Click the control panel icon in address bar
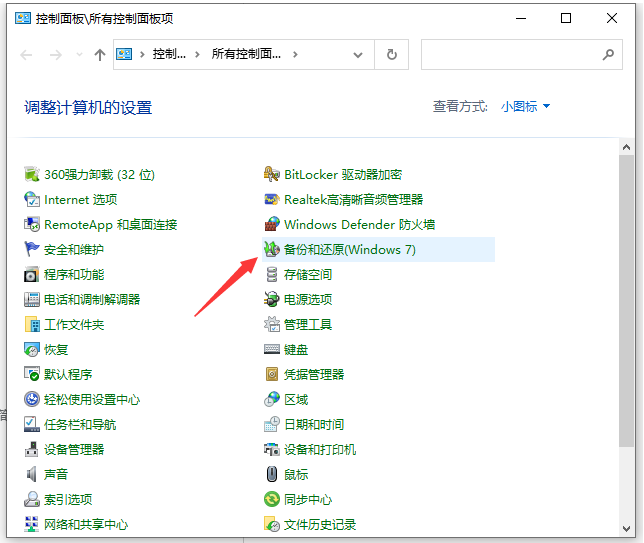The height and width of the screenshot is (543, 644). pyautogui.click(x=124, y=54)
